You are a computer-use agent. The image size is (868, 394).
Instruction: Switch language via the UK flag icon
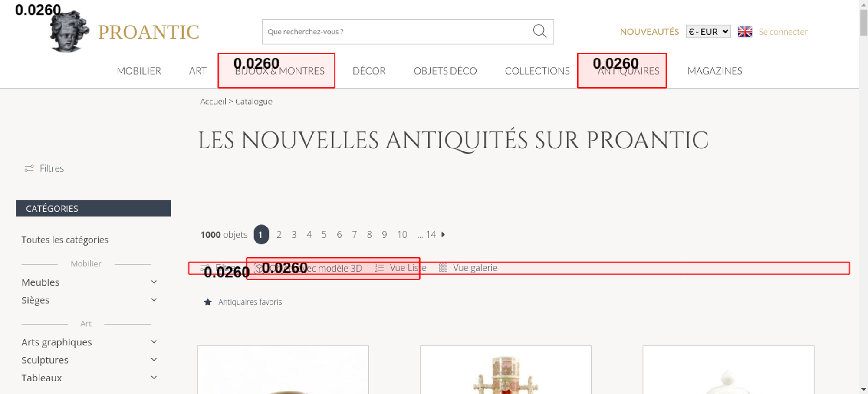click(745, 32)
